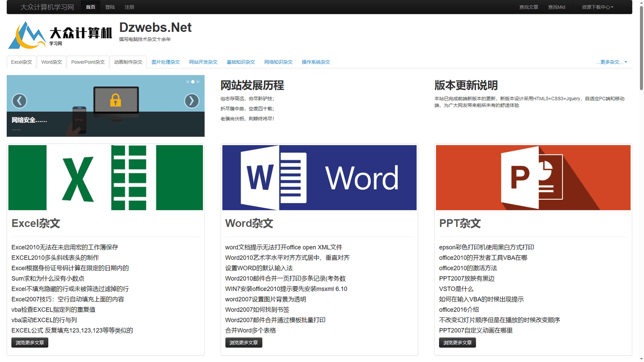Select the active middle carousel indicator dot
Viewport: 644px width, 362px height.
pos(193,82)
